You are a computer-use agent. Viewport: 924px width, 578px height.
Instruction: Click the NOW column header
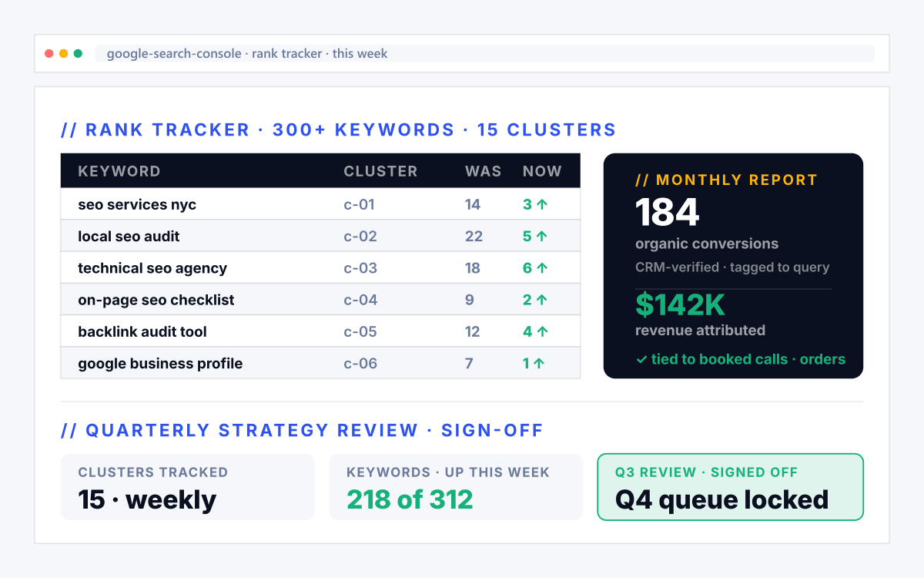pyautogui.click(x=542, y=171)
